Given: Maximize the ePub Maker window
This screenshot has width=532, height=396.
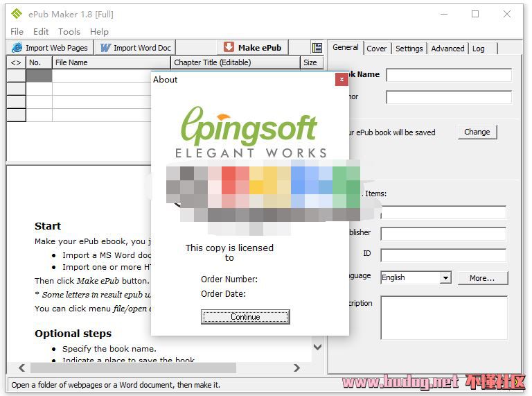Looking at the screenshot, I should (475, 14).
